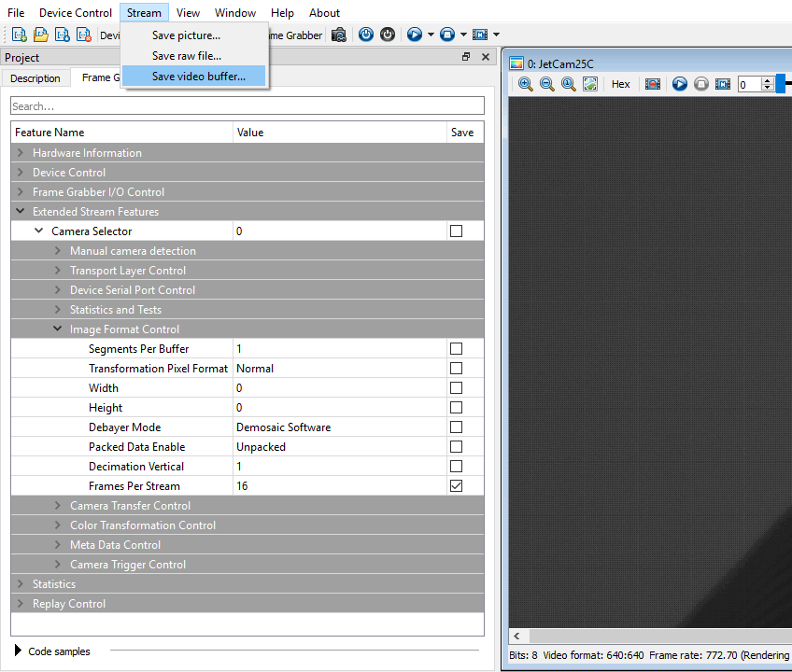Expand the Code samples section
The width and height of the screenshot is (792, 672).
pyautogui.click(x=18, y=651)
